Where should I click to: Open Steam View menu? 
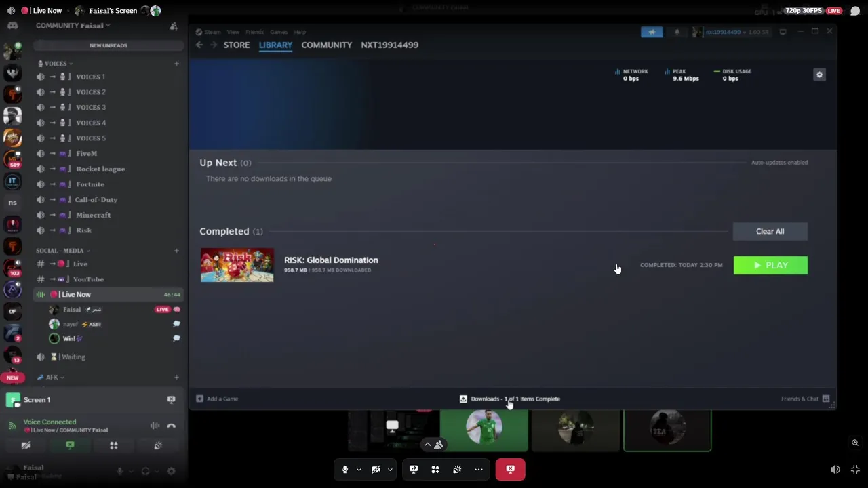(233, 32)
